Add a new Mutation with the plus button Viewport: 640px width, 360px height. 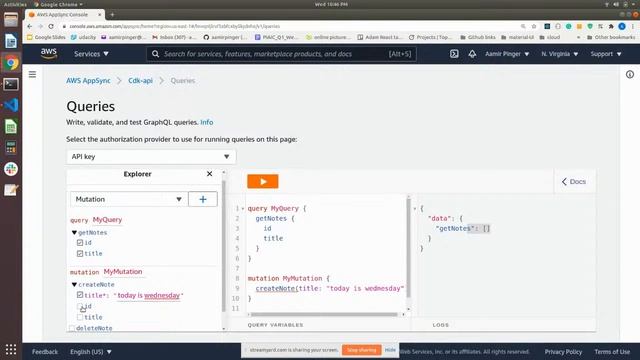203,199
